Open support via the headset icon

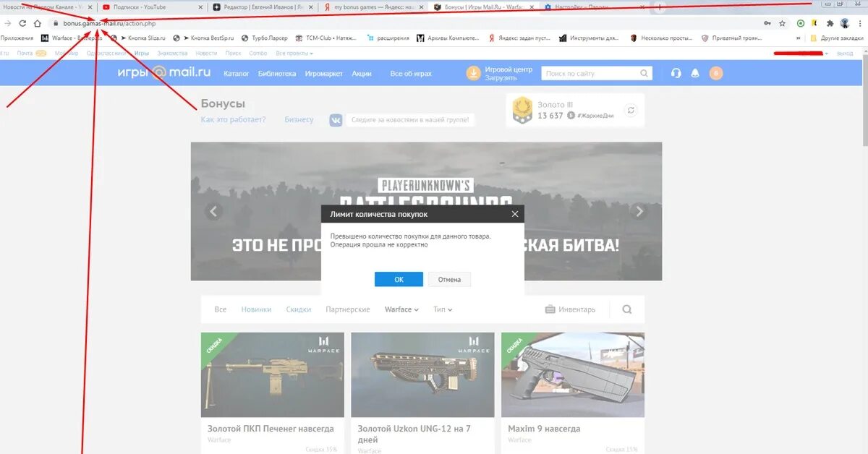click(676, 73)
